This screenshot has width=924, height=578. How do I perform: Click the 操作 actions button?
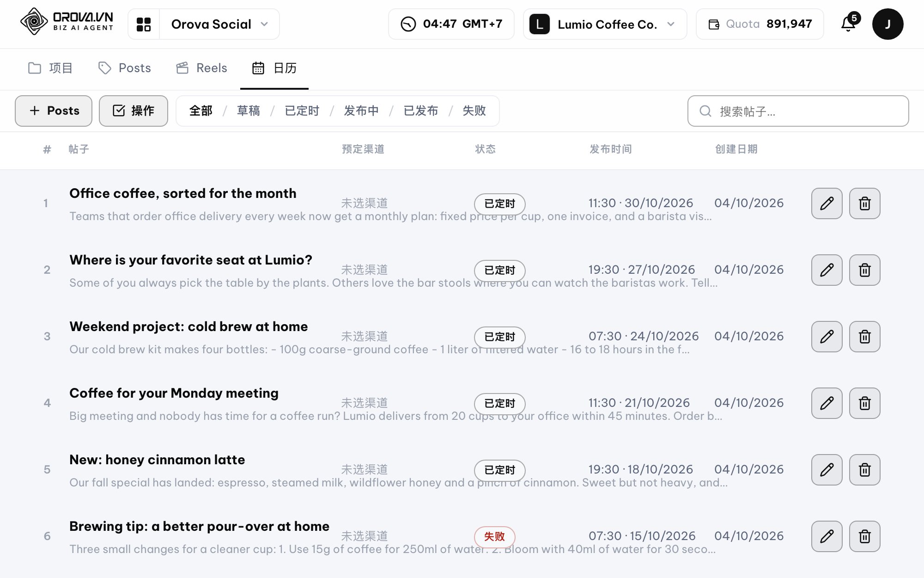[134, 111]
